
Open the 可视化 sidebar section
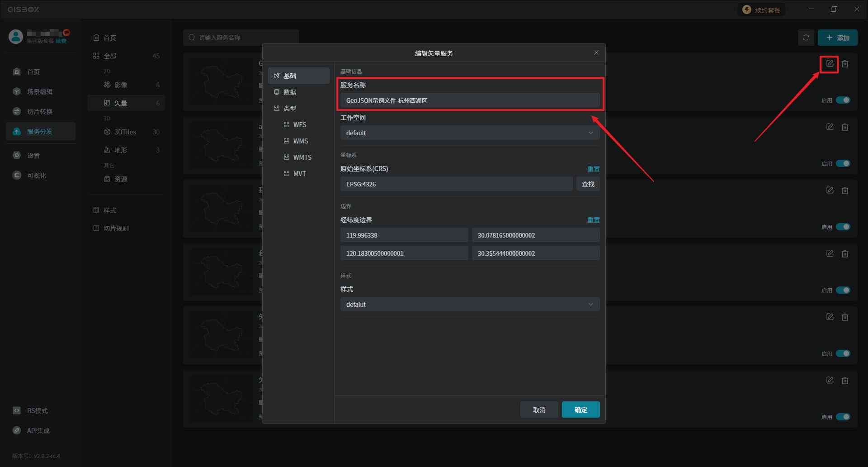36,176
